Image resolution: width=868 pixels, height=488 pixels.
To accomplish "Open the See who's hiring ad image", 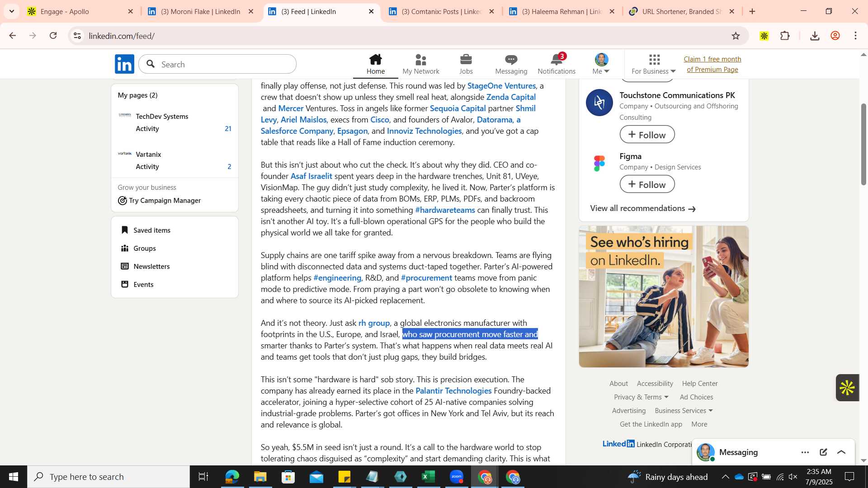I will pyautogui.click(x=664, y=296).
